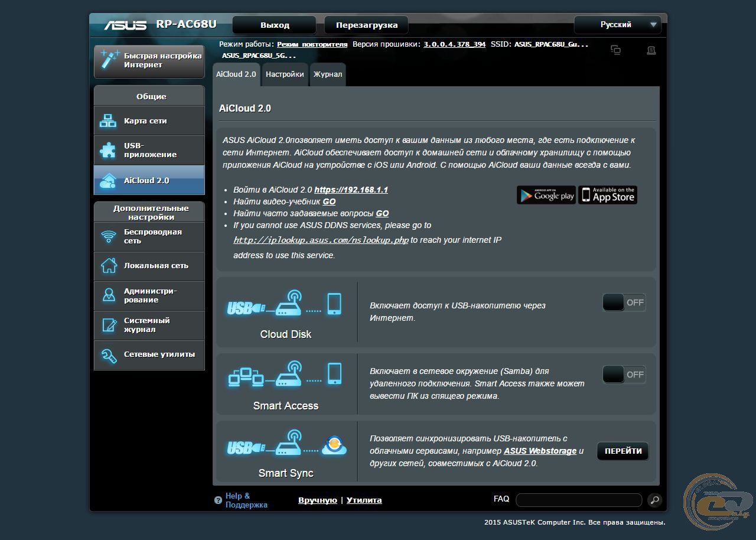Image resolution: width=756 pixels, height=540 pixels.
Task: Click the Network utilities wrench icon
Action: [x=109, y=355]
